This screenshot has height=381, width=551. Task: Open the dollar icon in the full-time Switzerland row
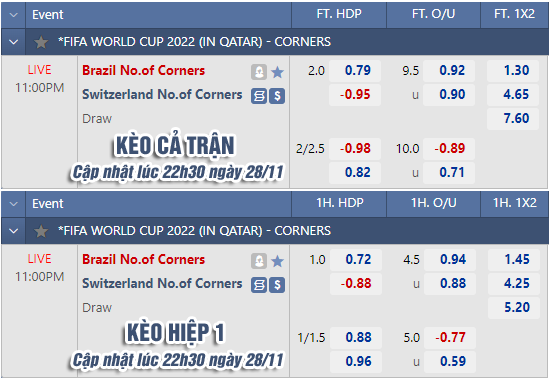pos(277,96)
